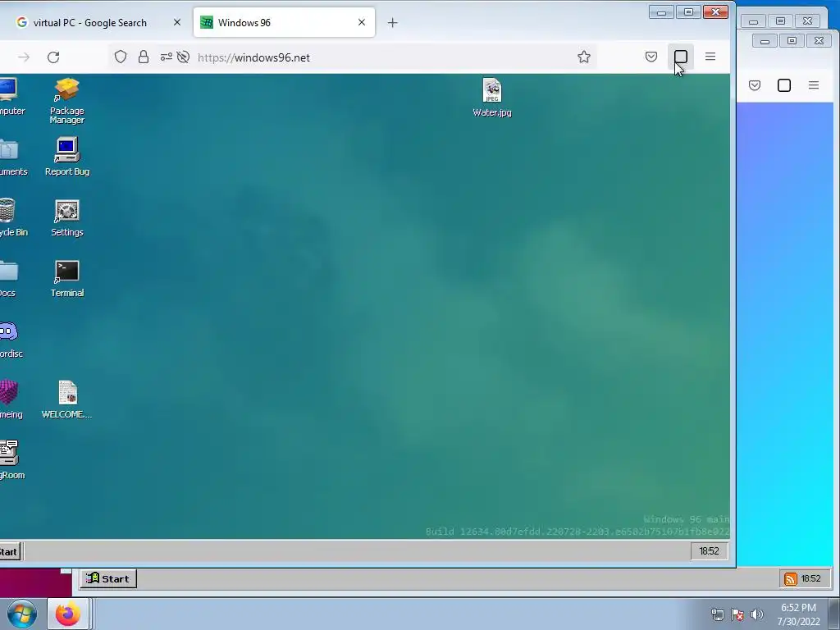
Task: Close the virtual PC Google Search tab
Action: [177, 22]
